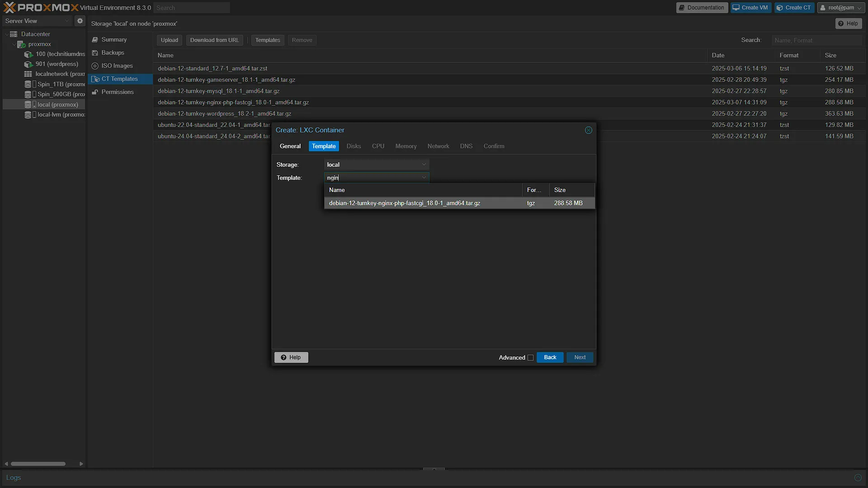
Task: Close the Create LXC Container dialog
Action: [x=589, y=130]
